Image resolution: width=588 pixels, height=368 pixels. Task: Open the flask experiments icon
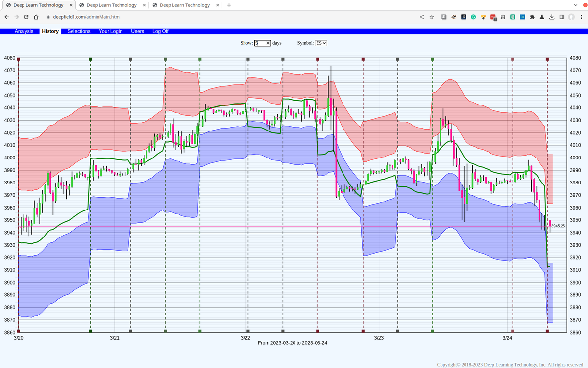point(542,17)
